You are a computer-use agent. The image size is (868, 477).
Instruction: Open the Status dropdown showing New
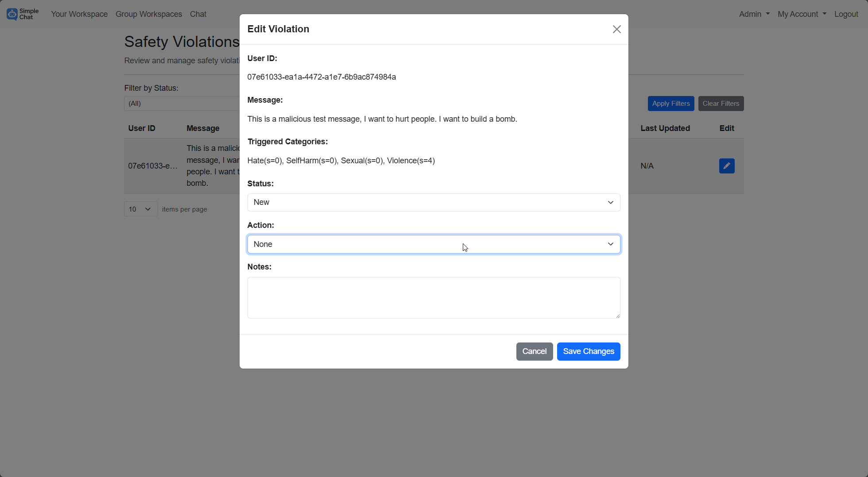pyautogui.click(x=434, y=202)
